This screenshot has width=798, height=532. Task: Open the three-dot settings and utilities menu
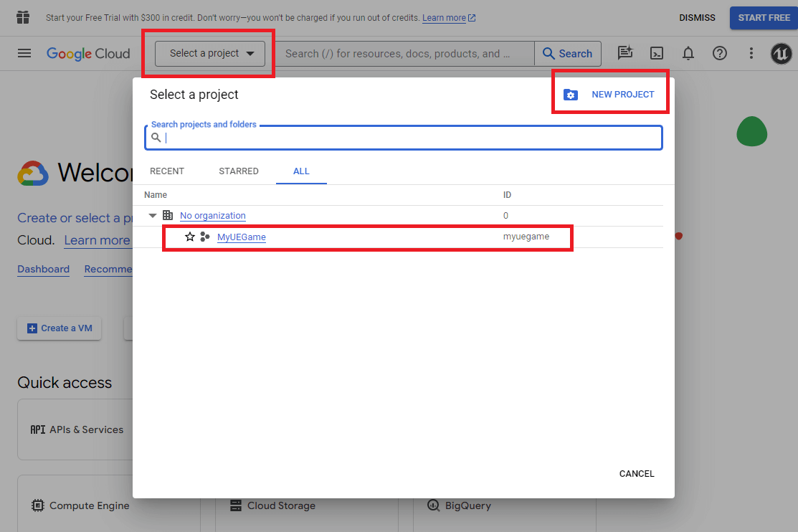pyautogui.click(x=751, y=54)
